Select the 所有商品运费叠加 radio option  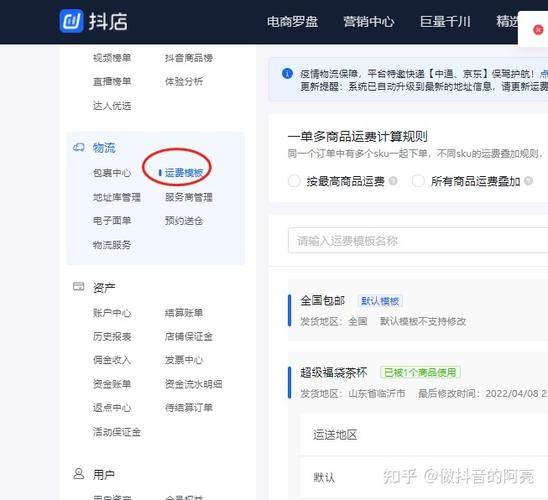[x=418, y=181]
